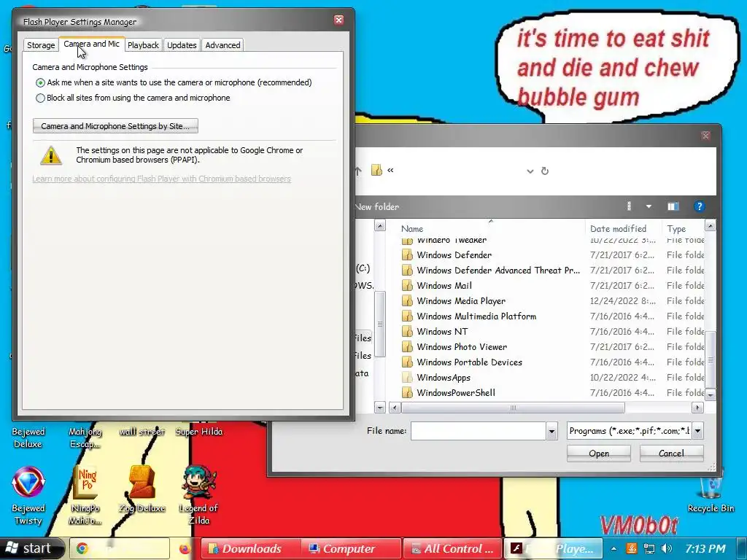Select the Windows NT folder
The width and height of the screenshot is (747, 560).
click(435, 332)
